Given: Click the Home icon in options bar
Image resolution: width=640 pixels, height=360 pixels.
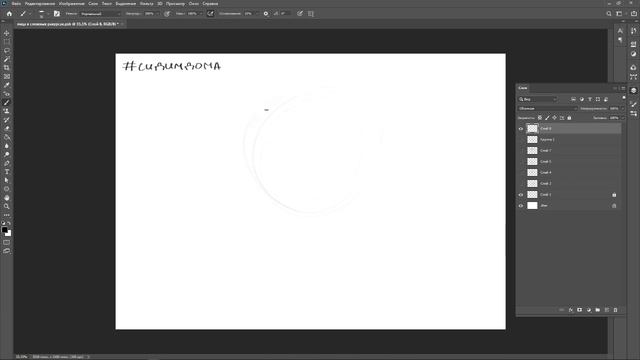Looking at the screenshot, I should 9,13.
